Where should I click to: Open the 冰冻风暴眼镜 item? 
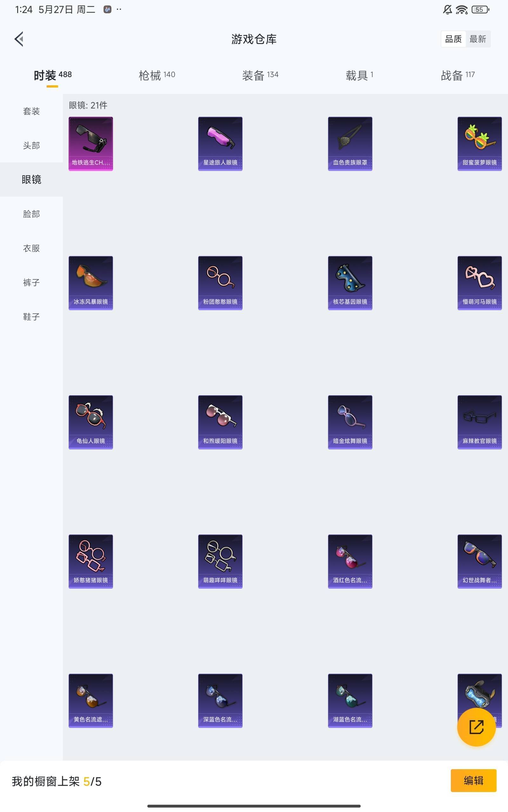91,283
